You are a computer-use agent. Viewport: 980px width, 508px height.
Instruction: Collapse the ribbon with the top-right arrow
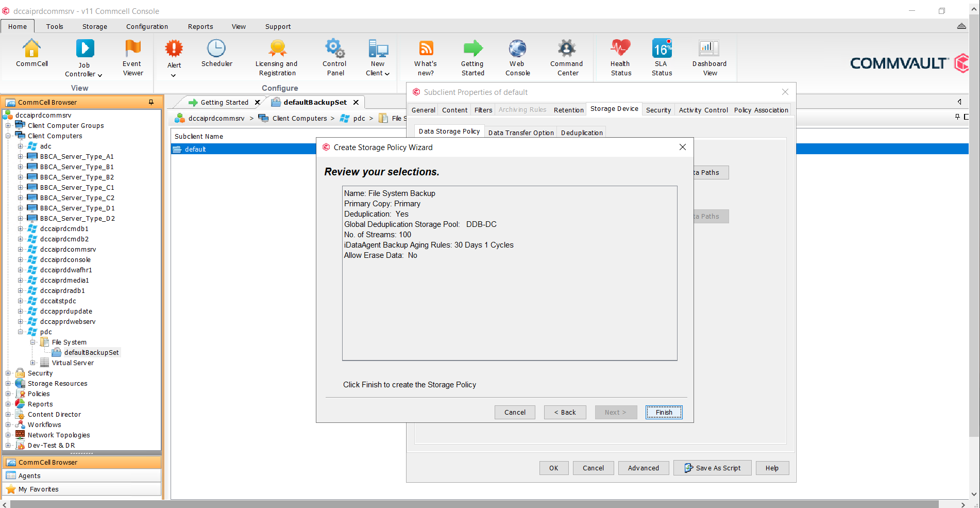click(x=961, y=26)
